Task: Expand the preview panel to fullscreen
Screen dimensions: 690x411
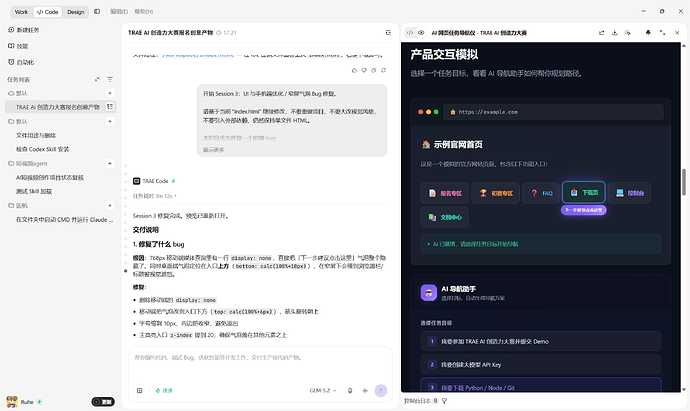Action: pos(662,33)
